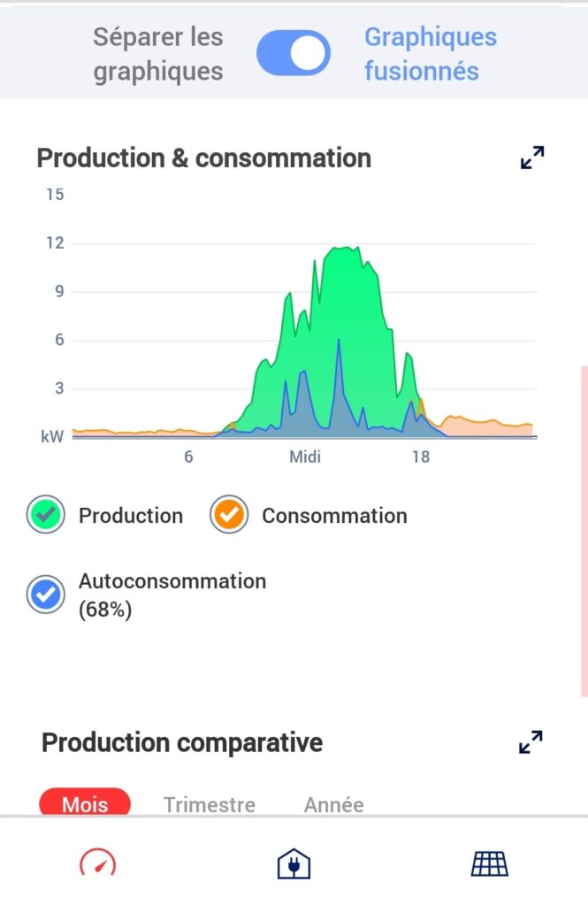
Task: Expand the Production comparative chart
Action: (531, 742)
